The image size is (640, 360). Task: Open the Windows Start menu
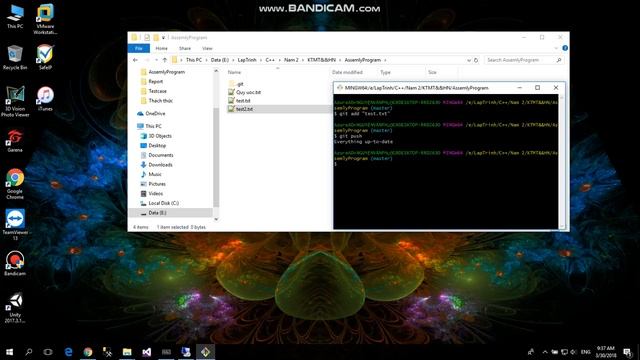coord(9,352)
